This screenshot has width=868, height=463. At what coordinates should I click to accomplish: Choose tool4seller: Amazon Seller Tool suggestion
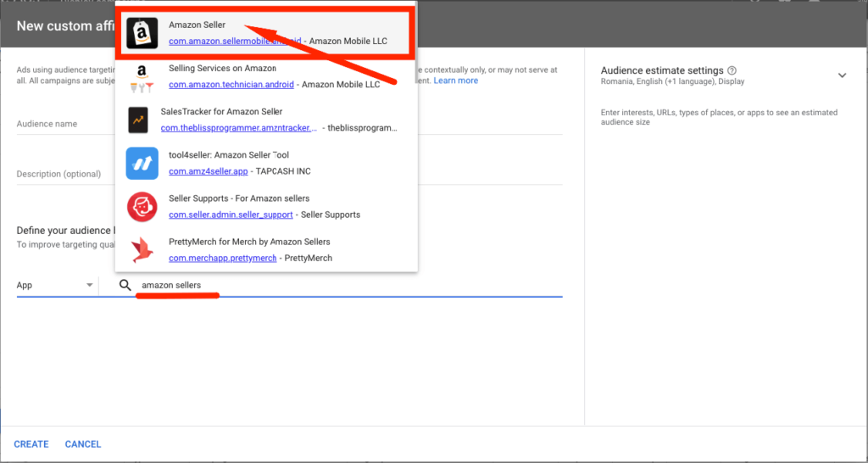point(229,155)
